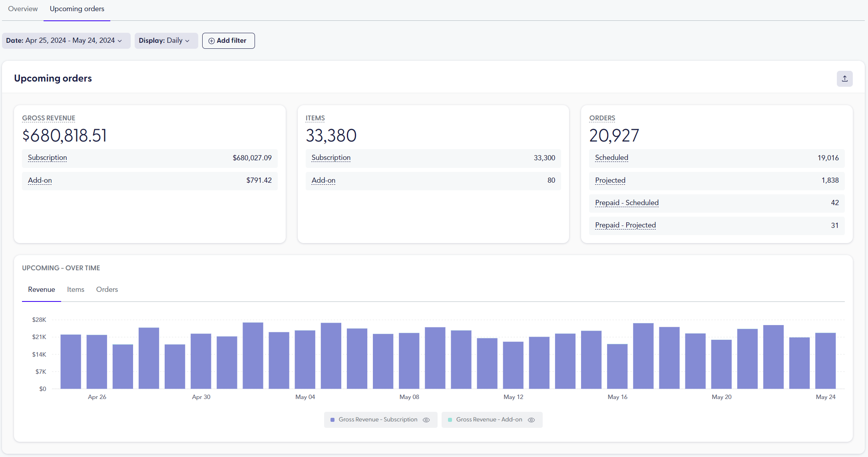Select the Orders chart tab

(107, 289)
